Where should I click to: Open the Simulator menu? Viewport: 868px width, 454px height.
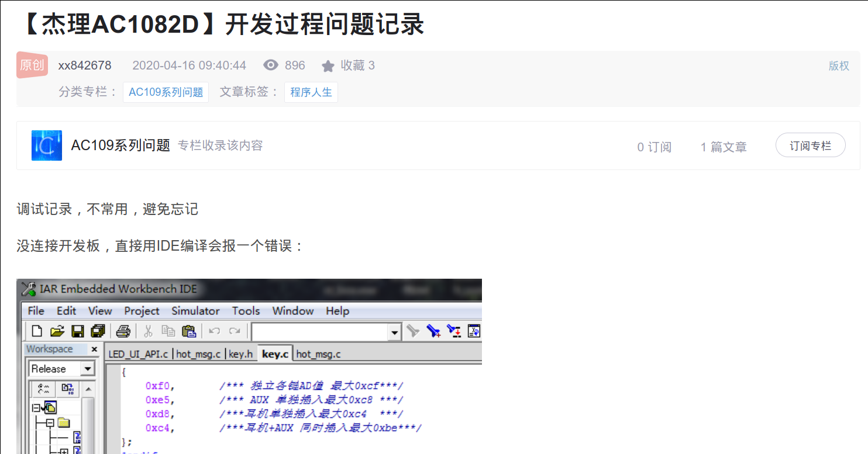(x=195, y=311)
